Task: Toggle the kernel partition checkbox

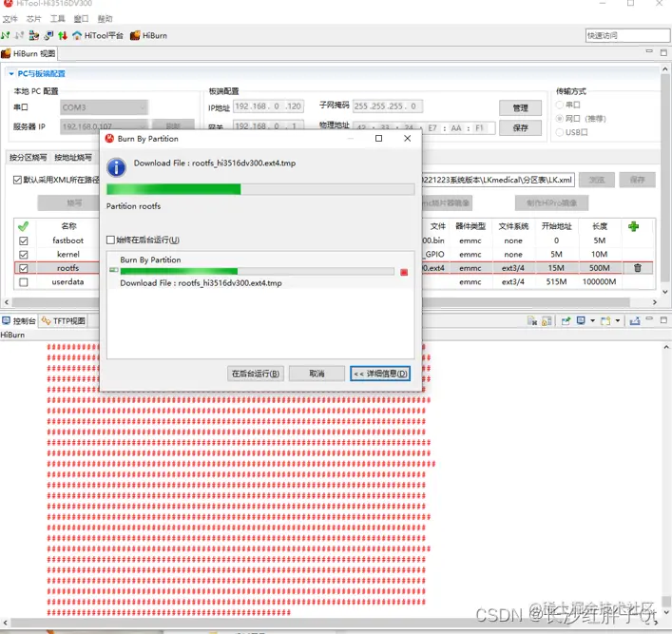Action: pos(24,255)
